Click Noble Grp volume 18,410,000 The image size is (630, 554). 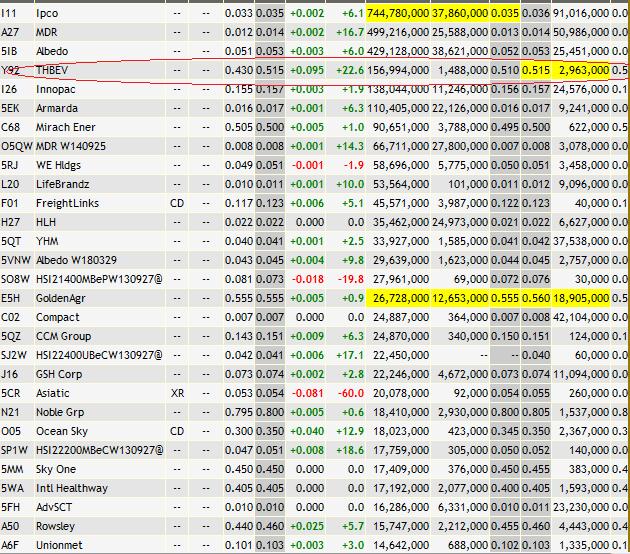pyautogui.click(x=401, y=413)
